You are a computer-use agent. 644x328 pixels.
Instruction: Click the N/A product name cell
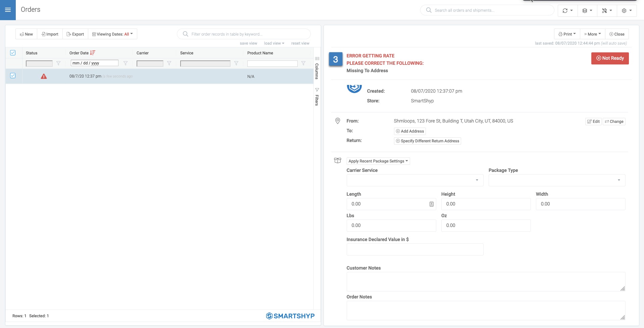[x=251, y=77]
